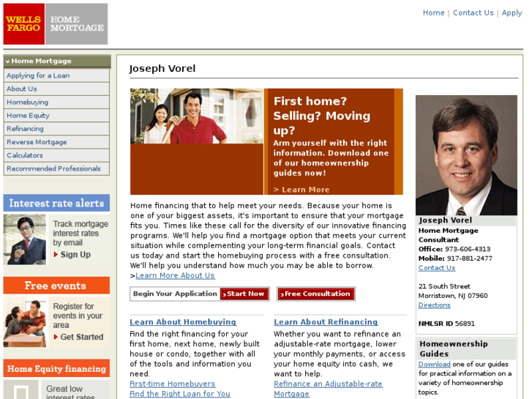Click the Home Equity financing banner
The height and width of the screenshot is (399, 532).
pyautogui.click(x=56, y=368)
